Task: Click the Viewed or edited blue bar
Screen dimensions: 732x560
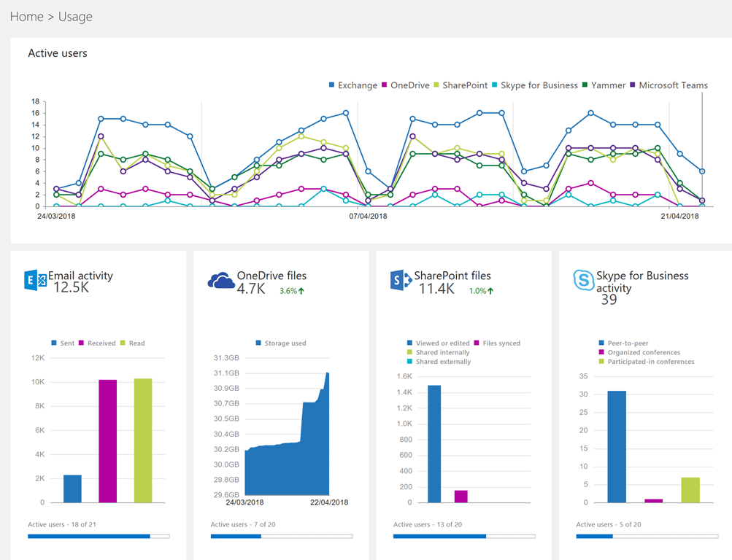Action: (x=434, y=444)
